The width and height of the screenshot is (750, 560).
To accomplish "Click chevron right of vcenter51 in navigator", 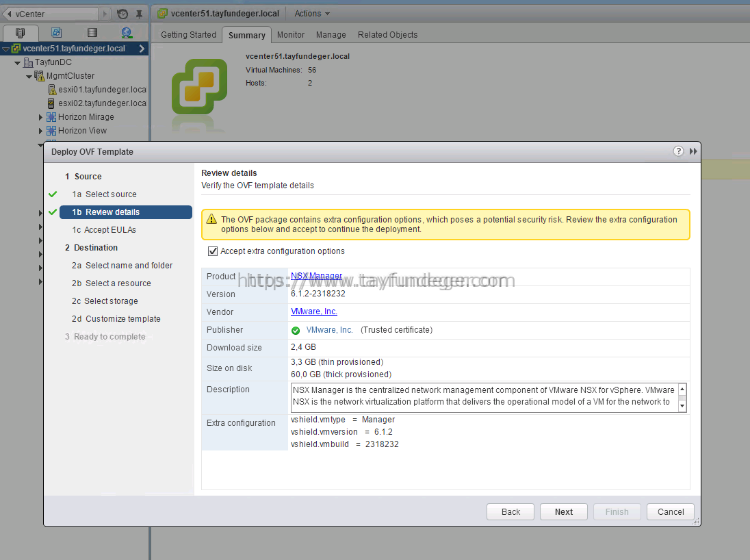I will pos(142,49).
